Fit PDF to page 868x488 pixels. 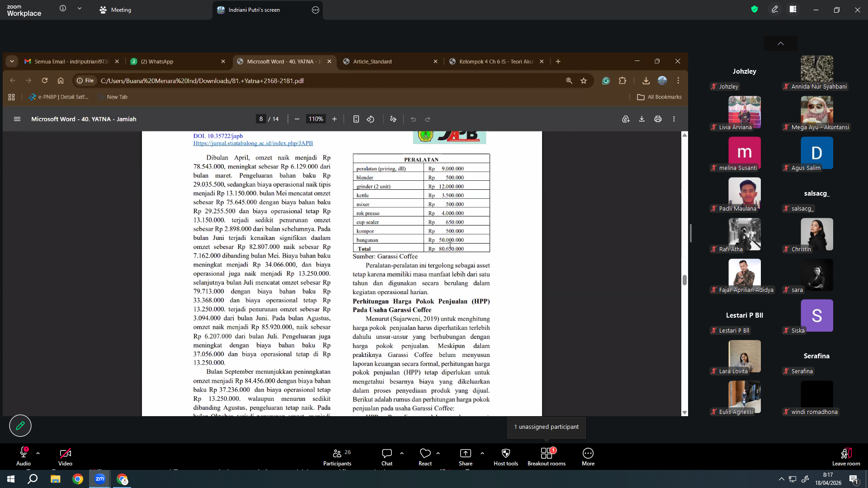point(356,119)
